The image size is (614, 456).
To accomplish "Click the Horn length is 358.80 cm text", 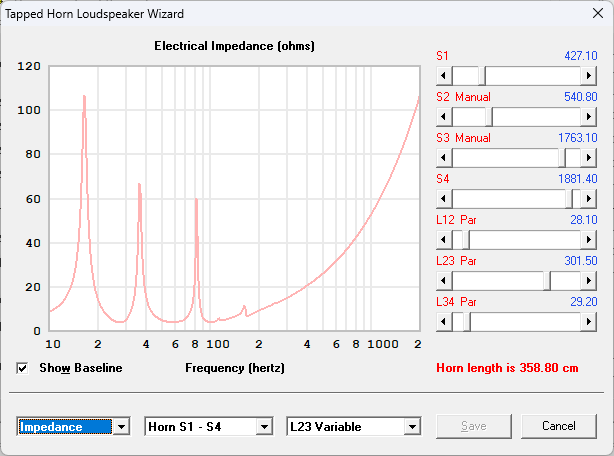I will (x=507, y=368).
